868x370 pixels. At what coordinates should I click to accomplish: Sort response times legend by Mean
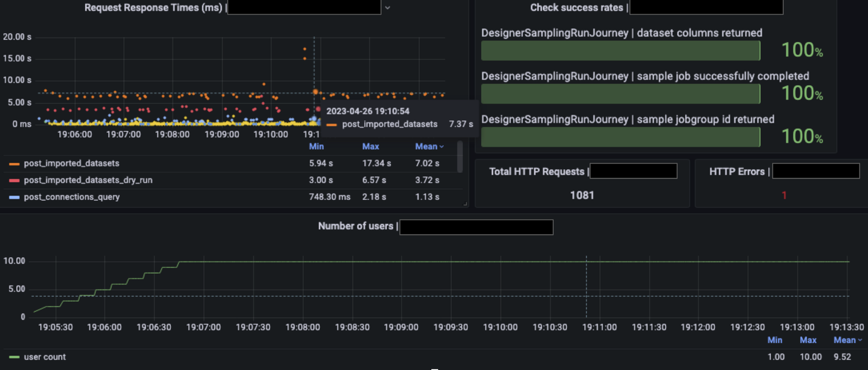coord(429,146)
